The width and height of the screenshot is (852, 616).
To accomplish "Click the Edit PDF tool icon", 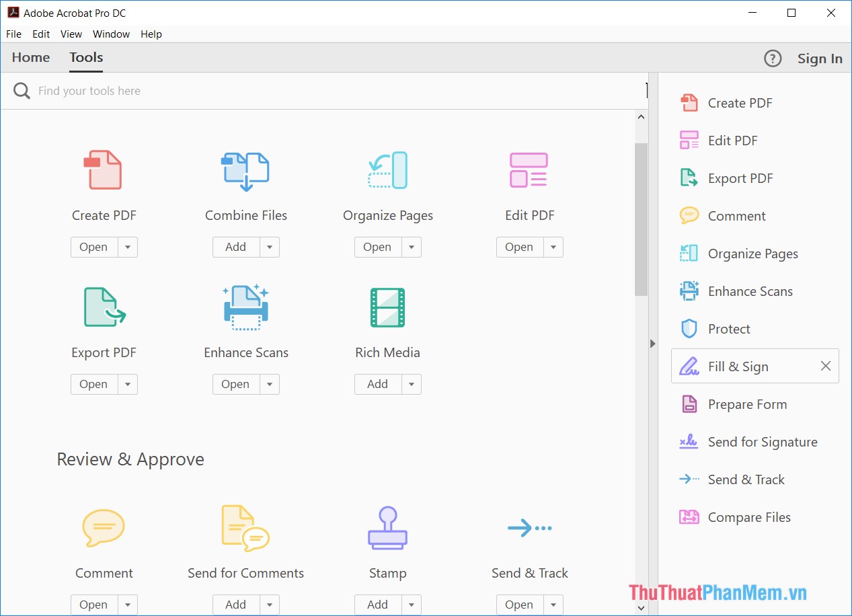I will (529, 169).
